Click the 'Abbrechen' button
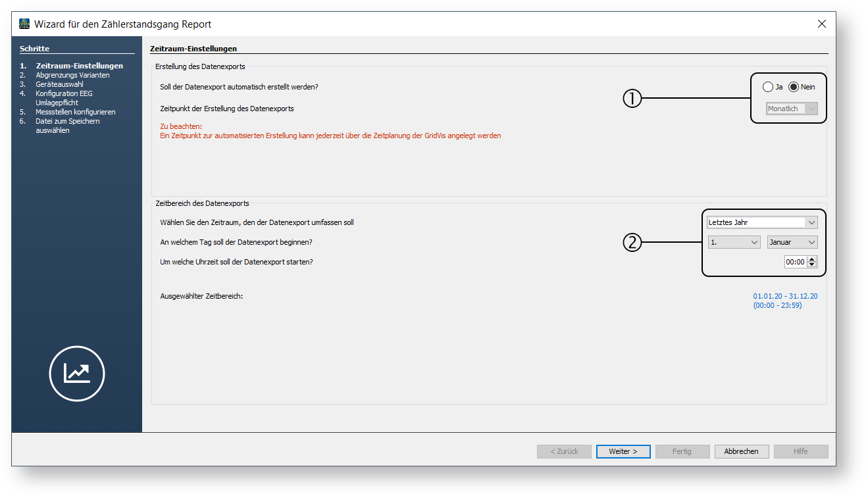Image resolution: width=868 pixels, height=498 pixels. pos(741,451)
